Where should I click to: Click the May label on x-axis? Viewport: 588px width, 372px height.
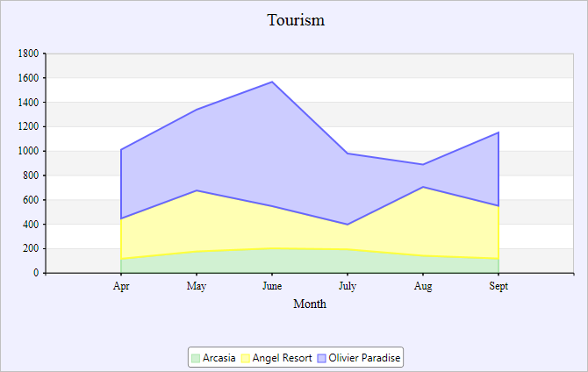pyautogui.click(x=197, y=286)
